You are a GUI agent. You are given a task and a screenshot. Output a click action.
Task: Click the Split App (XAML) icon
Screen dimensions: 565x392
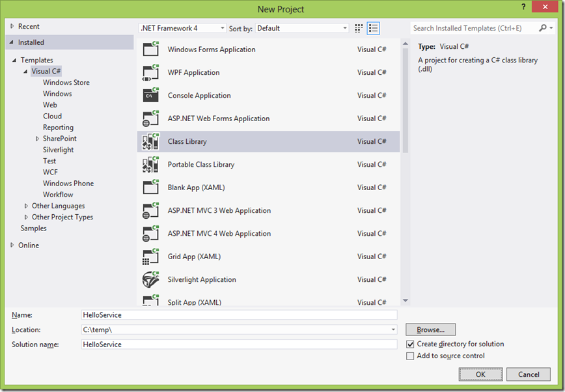150,300
